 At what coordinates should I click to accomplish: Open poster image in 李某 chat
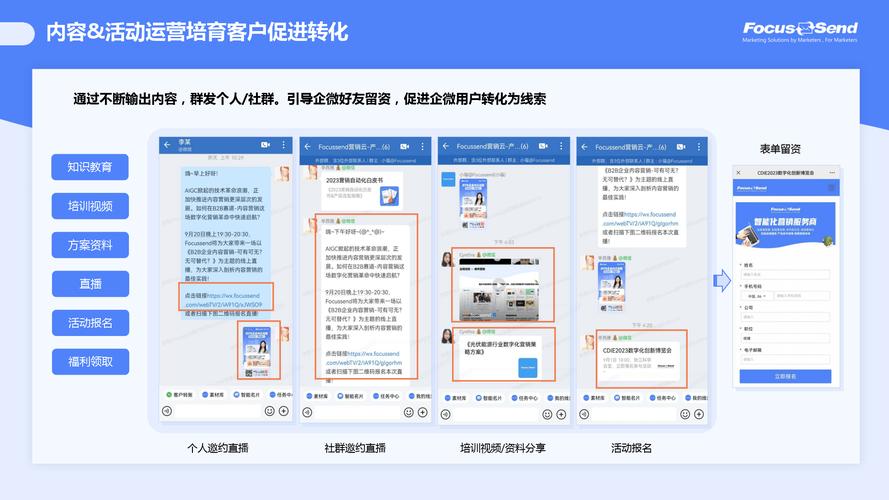point(257,351)
